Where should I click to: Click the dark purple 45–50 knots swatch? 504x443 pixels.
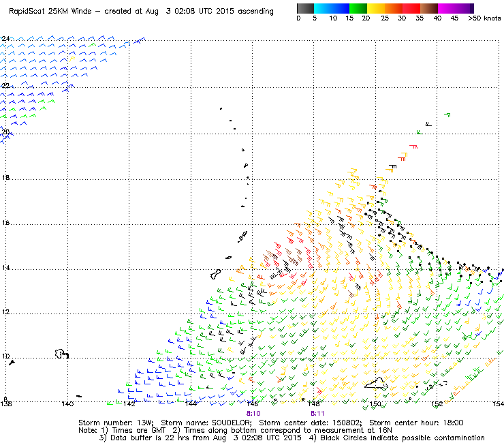pyautogui.click(x=464, y=8)
